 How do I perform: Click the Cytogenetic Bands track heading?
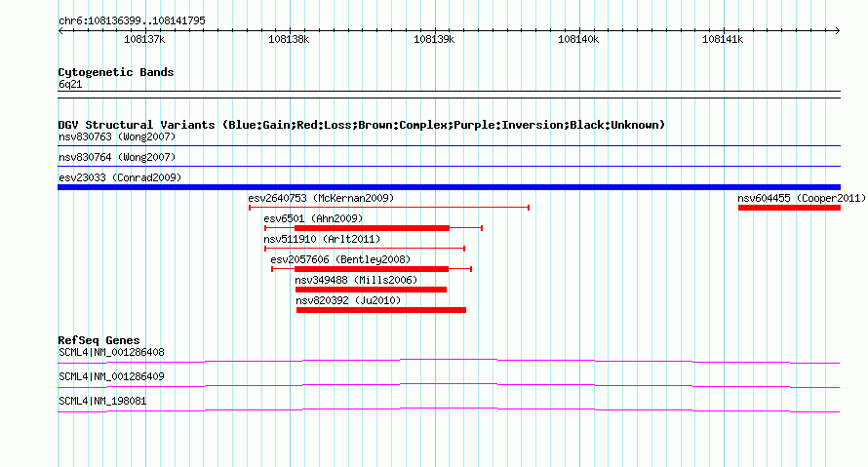coord(116,72)
